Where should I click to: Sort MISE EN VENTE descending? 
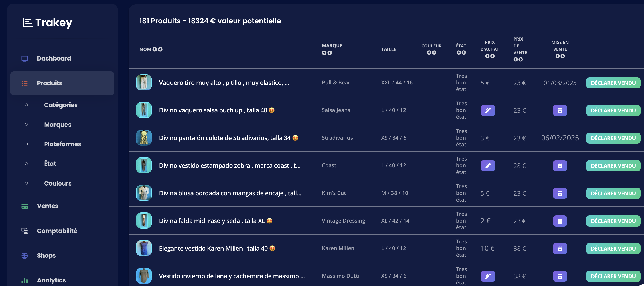(x=563, y=56)
